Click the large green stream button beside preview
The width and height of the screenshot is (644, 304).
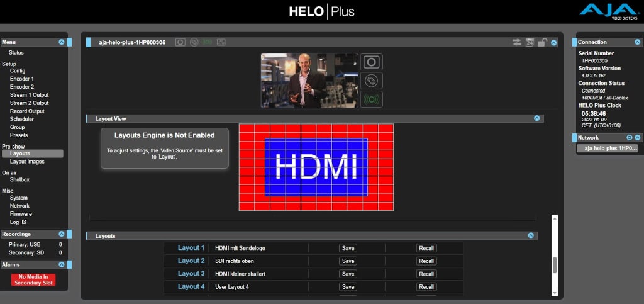point(372,99)
